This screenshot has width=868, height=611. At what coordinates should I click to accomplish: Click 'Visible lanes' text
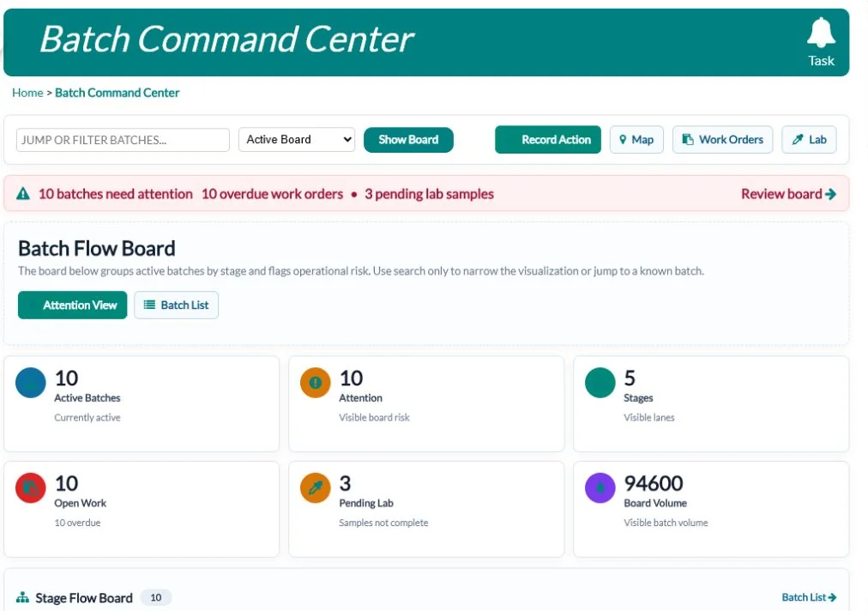[x=648, y=417]
